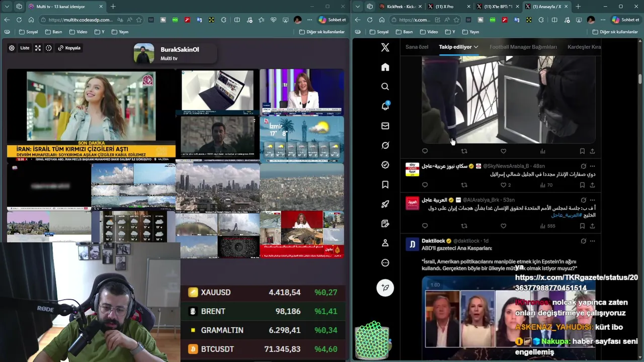Like the video post above SkyNewsArabia

[x=503, y=151]
